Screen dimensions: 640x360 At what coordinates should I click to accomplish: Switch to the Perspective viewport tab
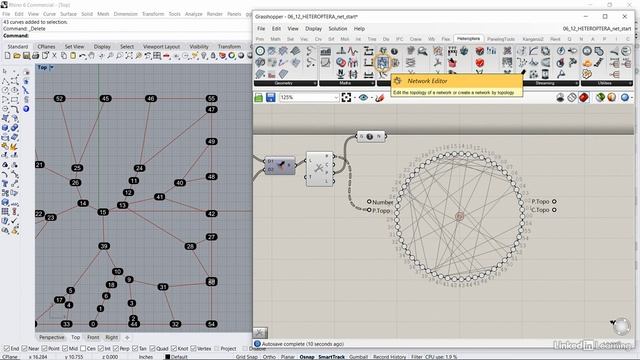[x=51, y=338]
